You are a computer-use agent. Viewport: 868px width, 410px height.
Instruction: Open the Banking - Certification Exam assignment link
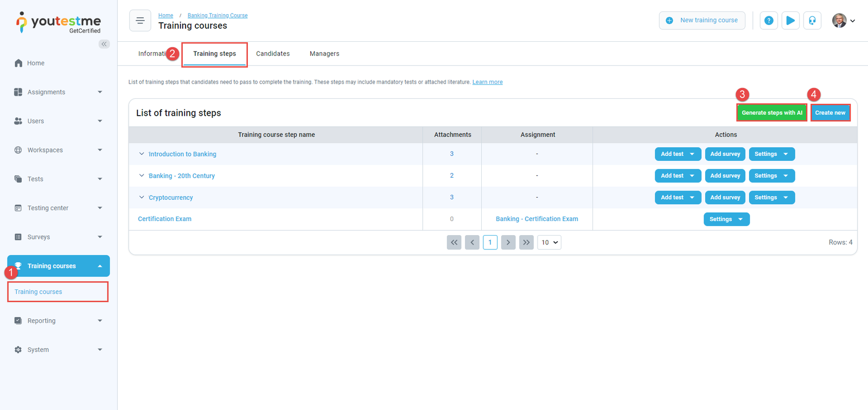tap(537, 219)
